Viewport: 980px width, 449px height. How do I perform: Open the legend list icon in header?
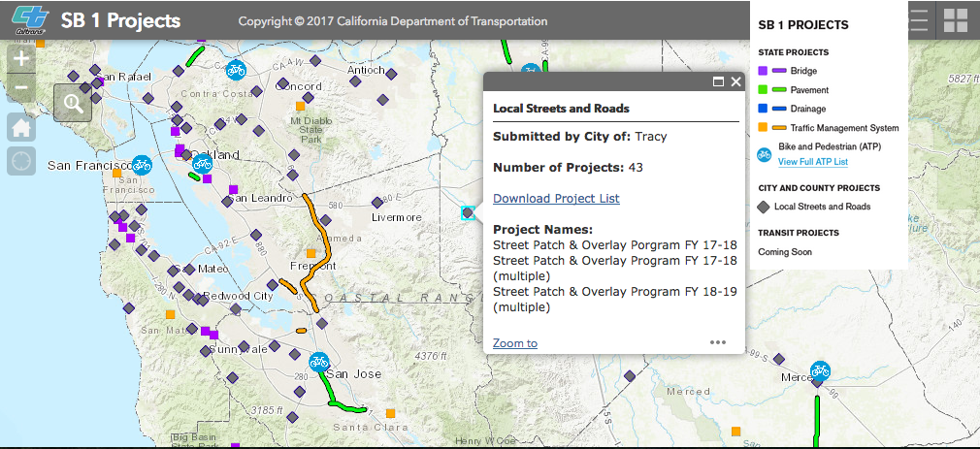[920, 20]
